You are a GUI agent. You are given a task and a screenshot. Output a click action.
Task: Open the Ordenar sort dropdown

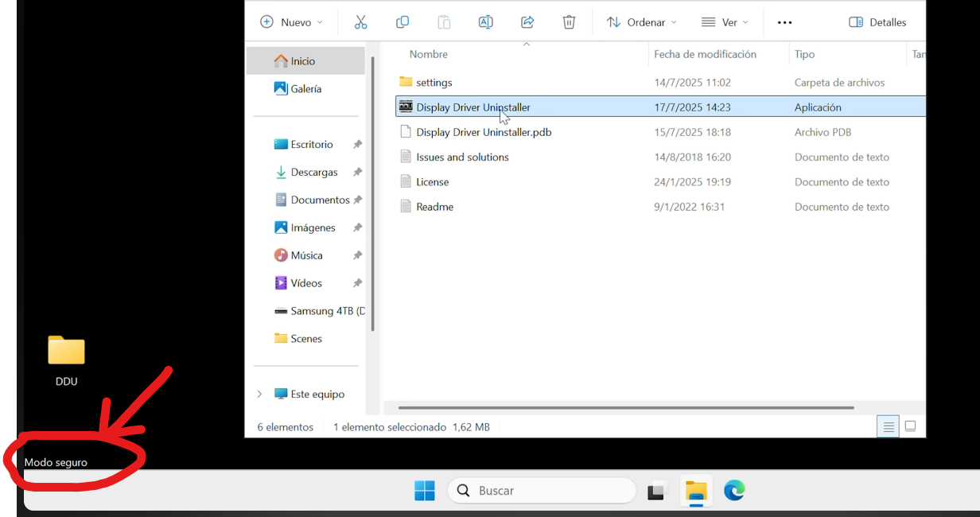click(x=641, y=22)
